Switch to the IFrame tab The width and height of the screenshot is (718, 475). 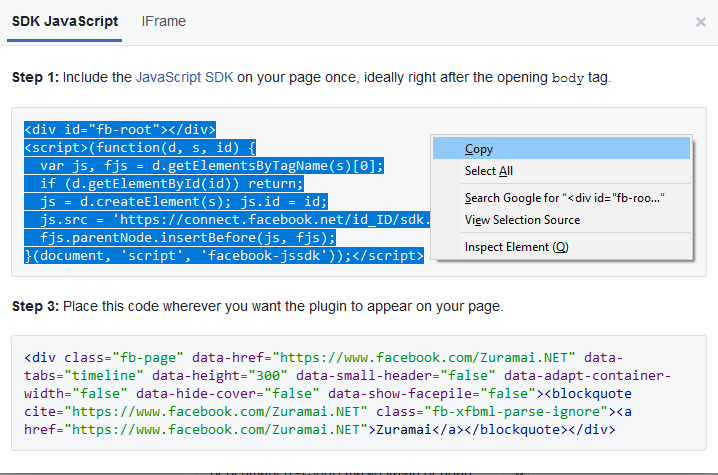pyautogui.click(x=163, y=22)
